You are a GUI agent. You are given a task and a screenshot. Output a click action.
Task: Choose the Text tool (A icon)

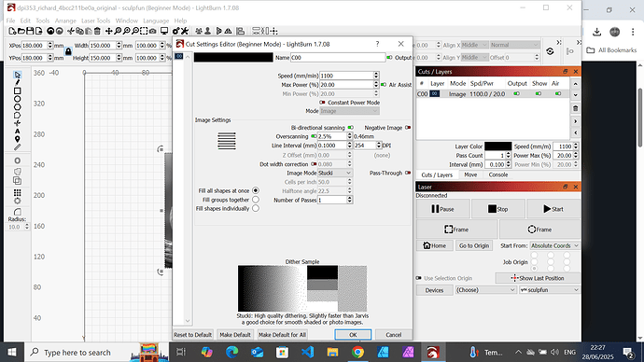pyautogui.click(x=17, y=132)
